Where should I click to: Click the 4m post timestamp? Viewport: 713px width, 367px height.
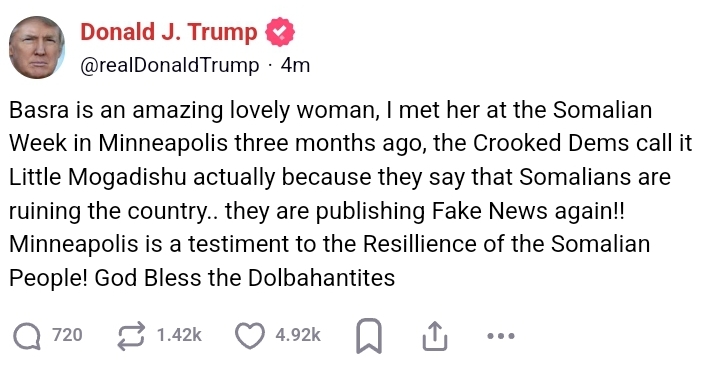(x=295, y=65)
